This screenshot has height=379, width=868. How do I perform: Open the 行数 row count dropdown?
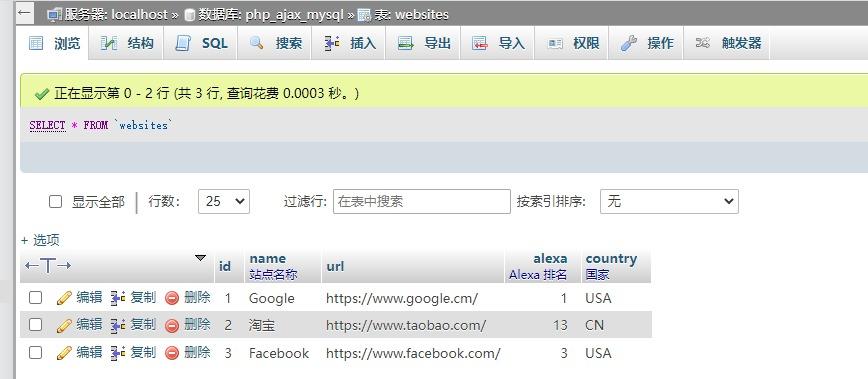[224, 201]
